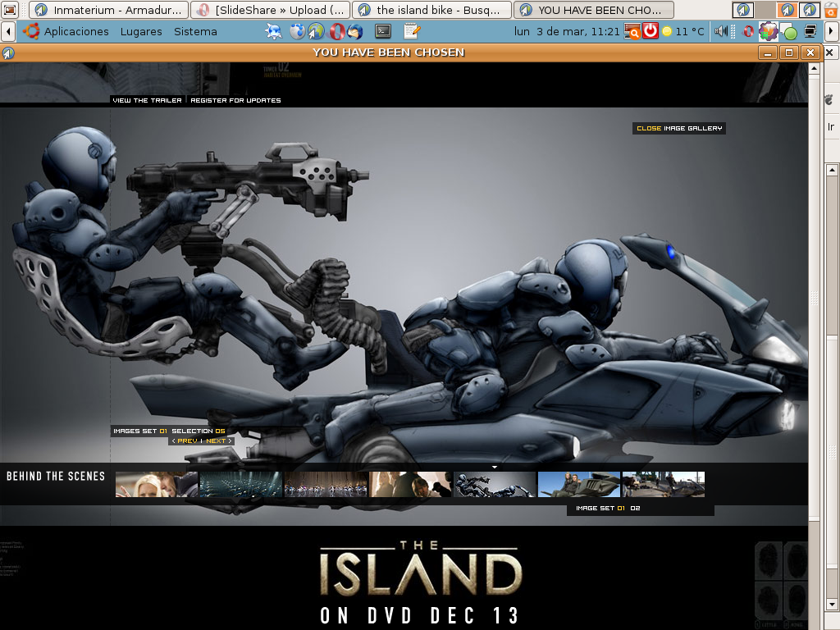
Task: Switch to the SlideShare Upload window
Action: pos(270,10)
